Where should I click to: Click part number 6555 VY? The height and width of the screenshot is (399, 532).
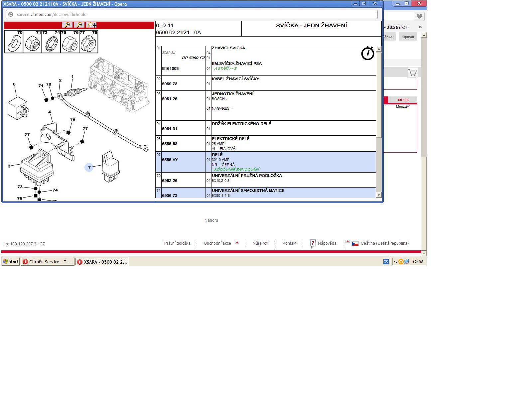tap(170, 160)
